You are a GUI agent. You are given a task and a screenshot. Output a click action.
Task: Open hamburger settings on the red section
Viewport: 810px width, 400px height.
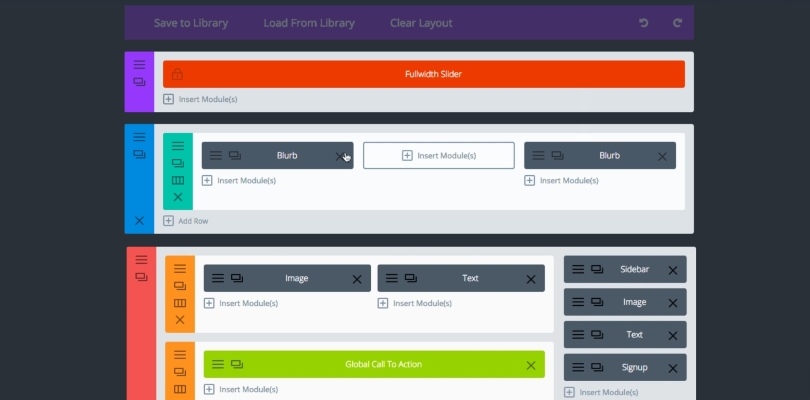(x=141, y=259)
